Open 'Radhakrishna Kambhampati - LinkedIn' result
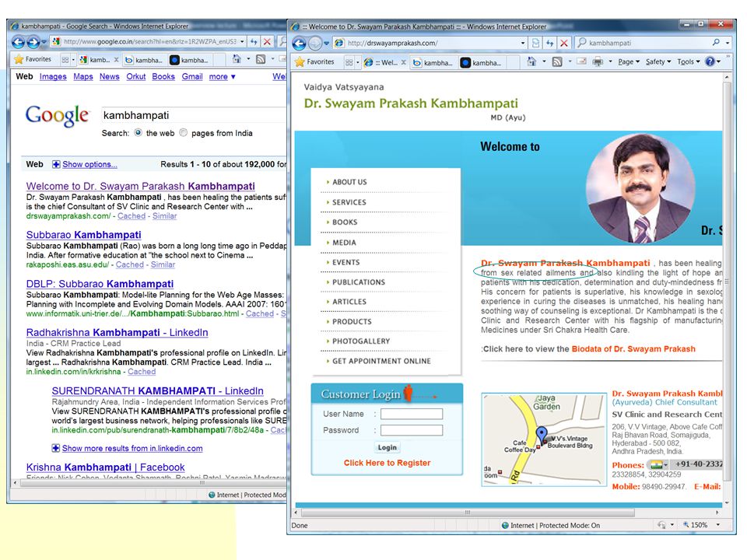 coord(117,332)
